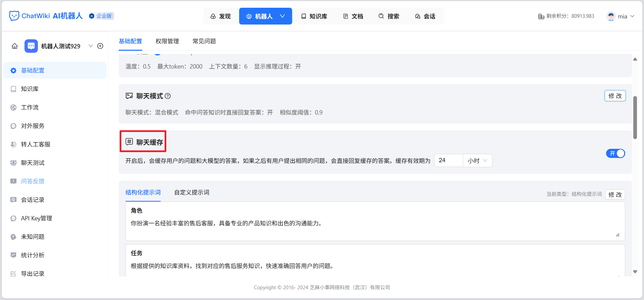
Task: Open 文档 in the top navigation
Action: [353, 16]
